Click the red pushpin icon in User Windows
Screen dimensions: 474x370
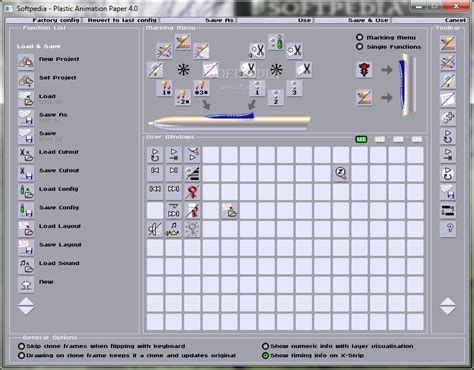coord(192,192)
